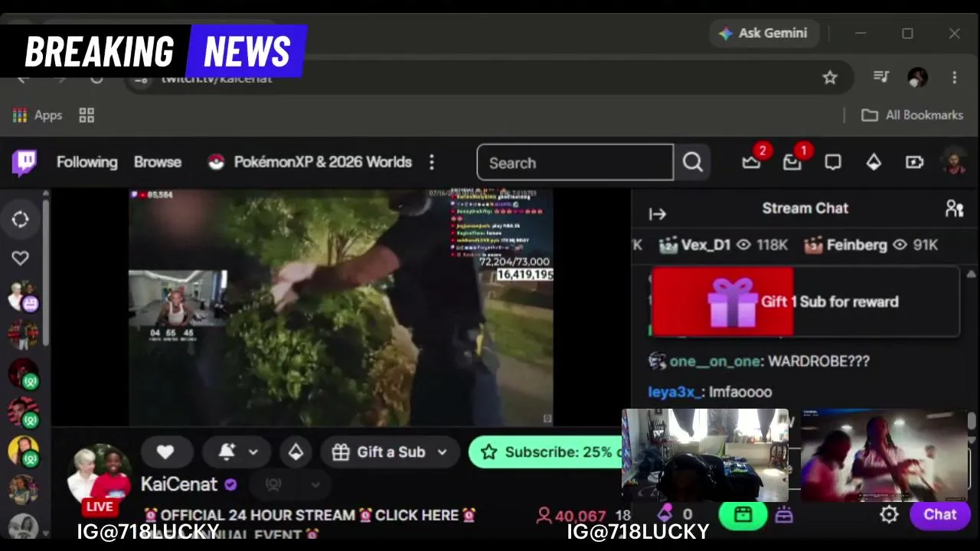The width and height of the screenshot is (980, 551).
Task: Collapse the Stream Chat panel
Action: (658, 214)
